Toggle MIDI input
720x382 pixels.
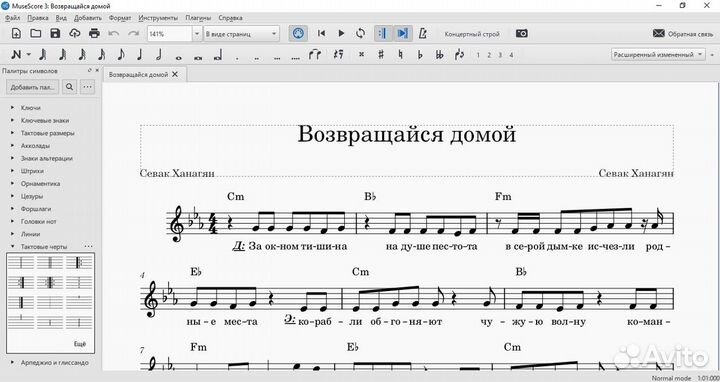(x=298, y=34)
